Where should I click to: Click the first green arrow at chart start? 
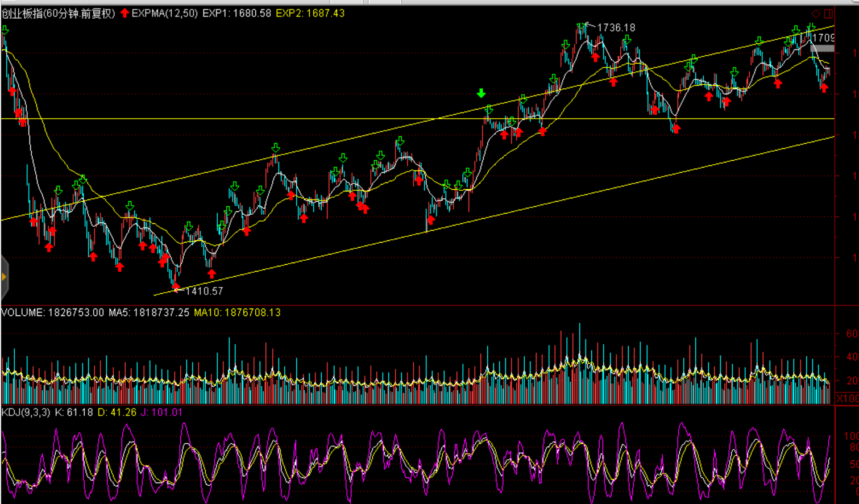(x=5, y=30)
